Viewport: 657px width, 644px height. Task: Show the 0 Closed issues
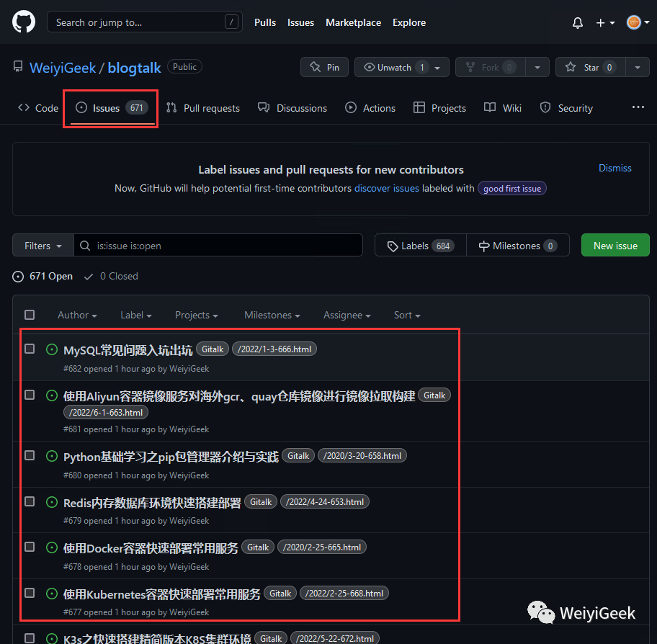pos(111,277)
